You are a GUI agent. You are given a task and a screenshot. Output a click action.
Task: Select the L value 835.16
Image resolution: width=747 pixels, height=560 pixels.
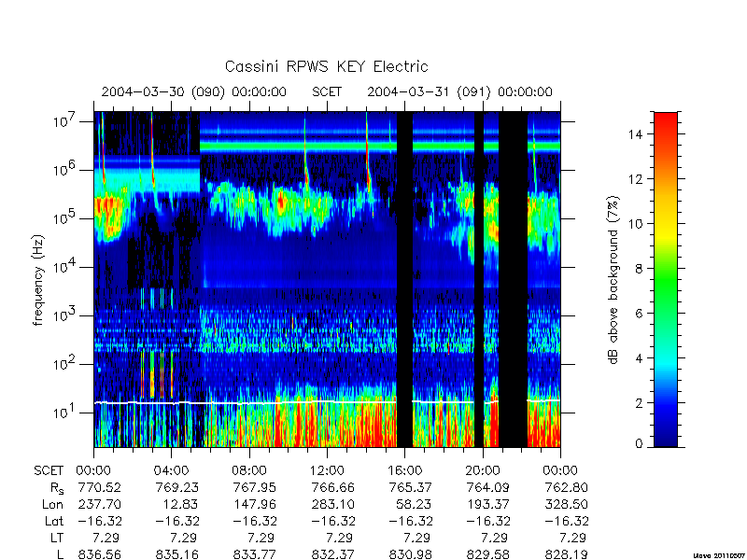177,554
